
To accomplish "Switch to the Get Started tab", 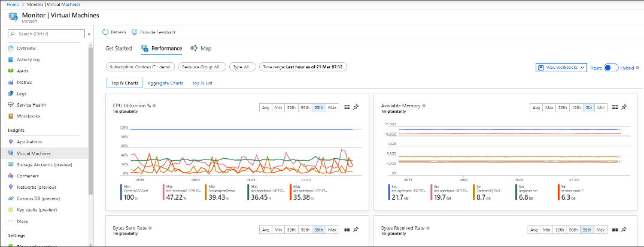I will pyautogui.click(x=119, y=49).
